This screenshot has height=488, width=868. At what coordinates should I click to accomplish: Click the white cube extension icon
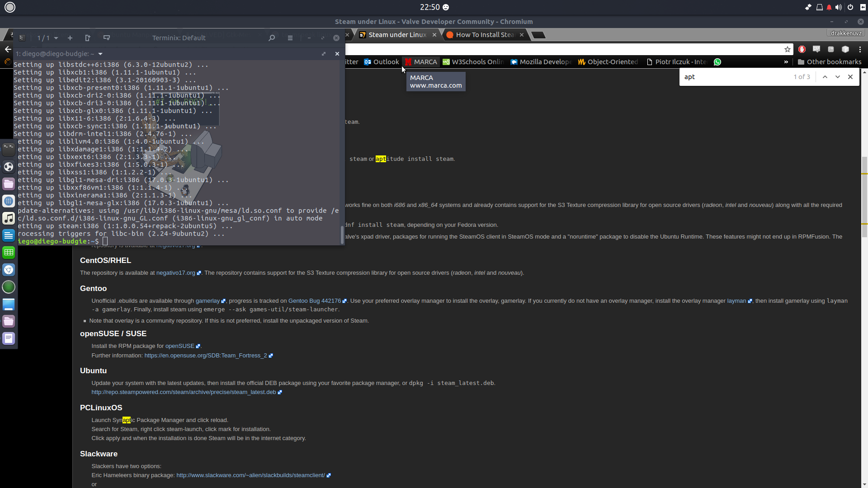(845, 49)
